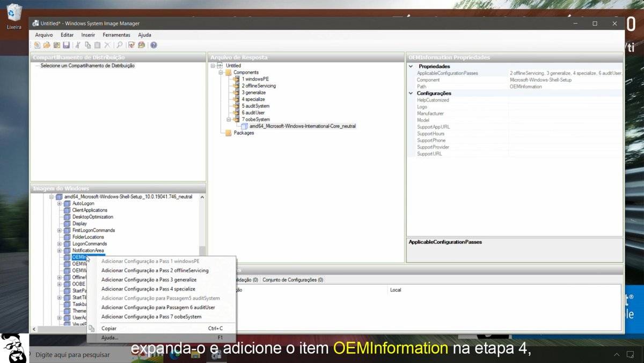Screen dimensions: 644x363
Task: Open the Inserir menu
Action: coord(88,35)
